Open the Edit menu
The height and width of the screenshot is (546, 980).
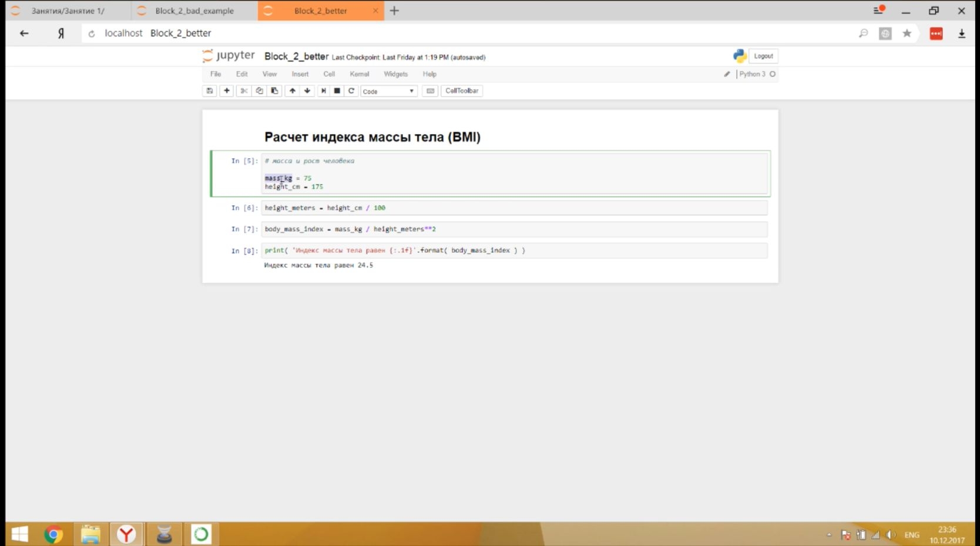(x=241, y=74)
